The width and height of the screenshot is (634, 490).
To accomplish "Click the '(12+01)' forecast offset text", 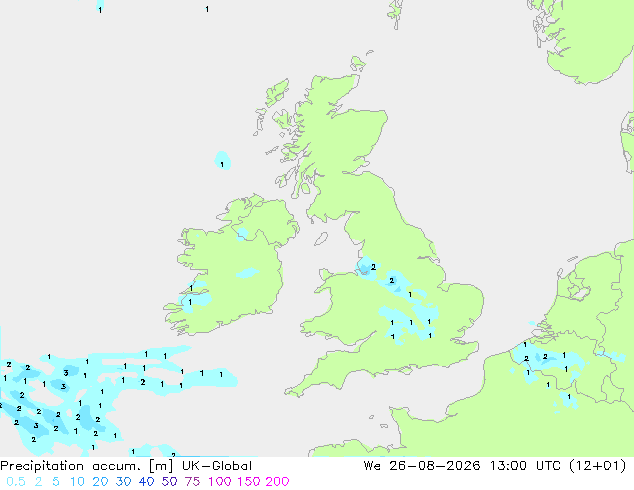I will [x=597, y=466].
